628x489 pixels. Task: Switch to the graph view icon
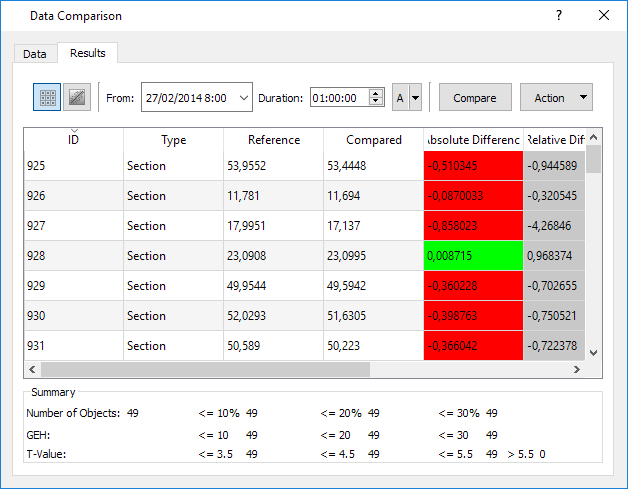pyautogui.click(x=76, y=97)
